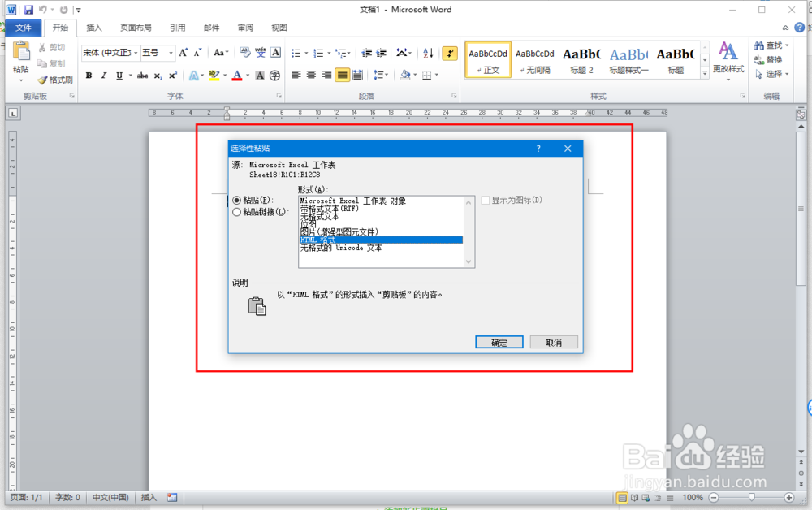812x510 pixels.
Task: Switch to the Insert ribbon tab
Action: click(94, 28)
